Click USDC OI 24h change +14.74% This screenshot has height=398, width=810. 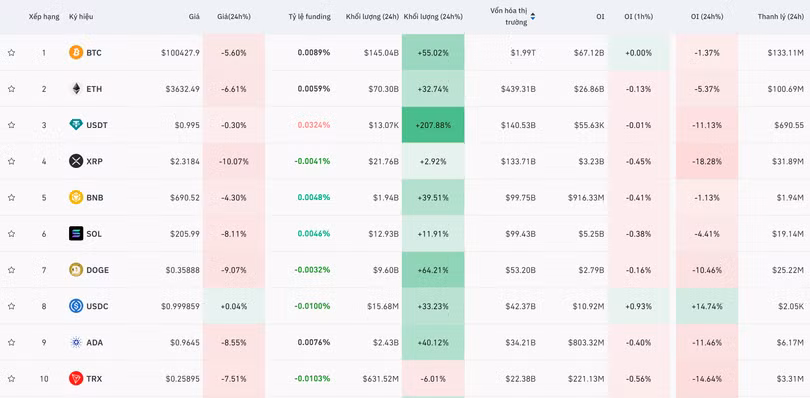[707, 305]
